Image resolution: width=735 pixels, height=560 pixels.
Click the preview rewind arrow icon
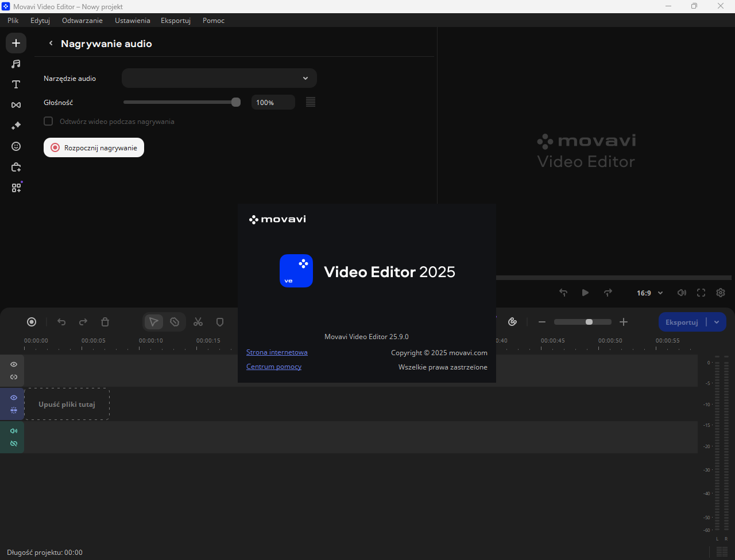563,293
